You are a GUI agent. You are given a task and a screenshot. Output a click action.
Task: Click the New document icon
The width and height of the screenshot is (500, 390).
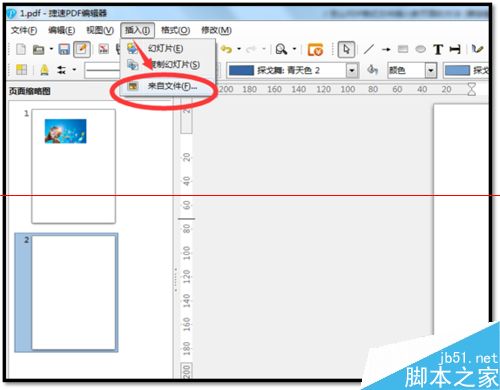coord(21,49)
